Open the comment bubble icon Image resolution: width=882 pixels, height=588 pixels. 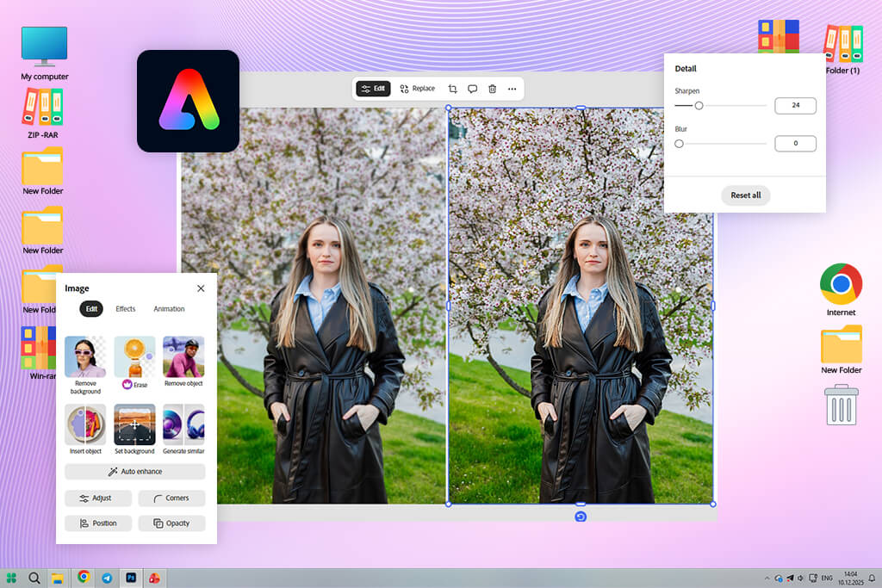pyautogui.click(x=473, y=89)
